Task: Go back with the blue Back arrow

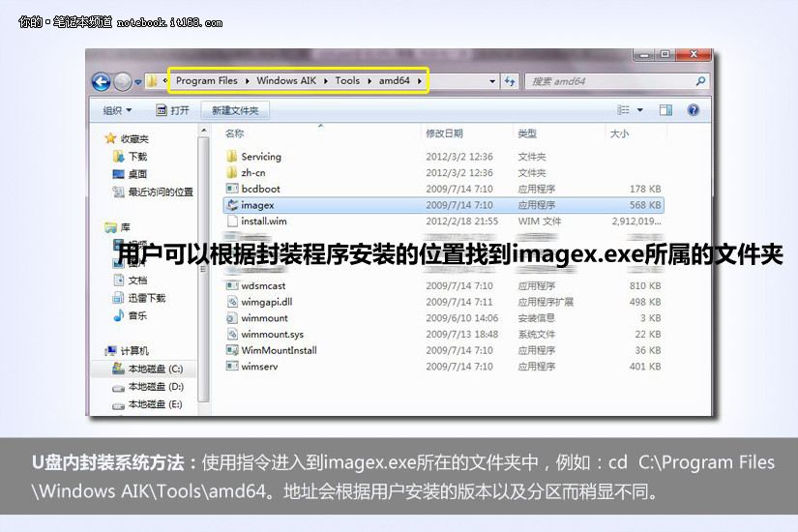Action: coord(102,81)
